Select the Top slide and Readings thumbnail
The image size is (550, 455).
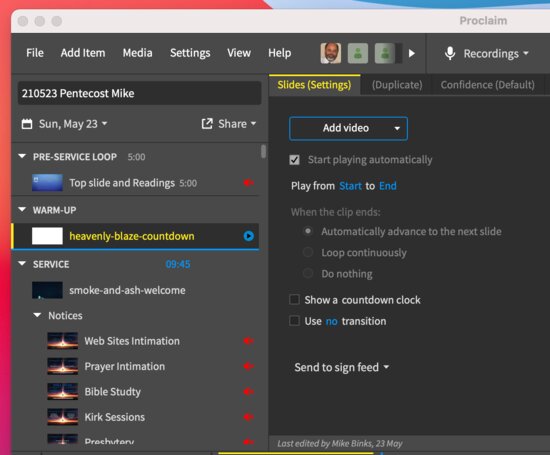(47, 183)
